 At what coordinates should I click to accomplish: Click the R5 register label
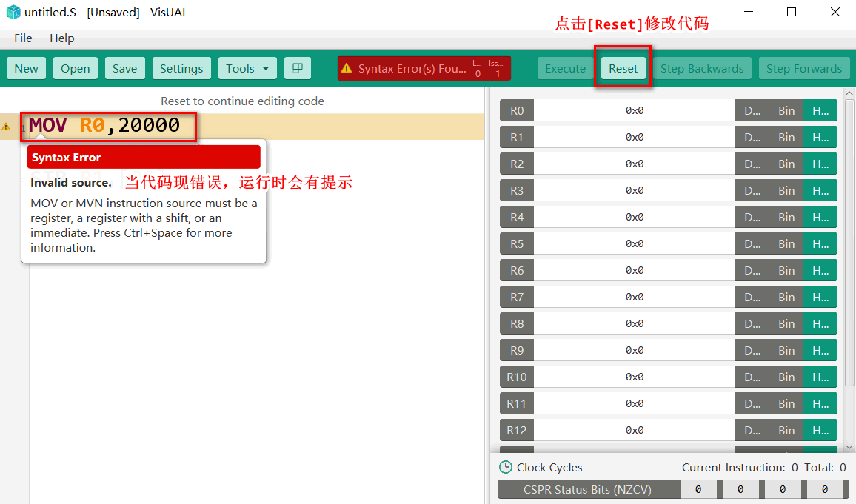tap(516, 243)
